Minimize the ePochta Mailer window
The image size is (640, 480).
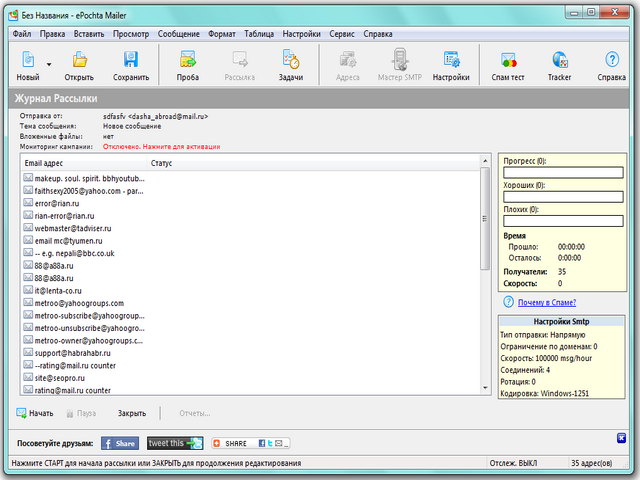[x=575, y=13]
